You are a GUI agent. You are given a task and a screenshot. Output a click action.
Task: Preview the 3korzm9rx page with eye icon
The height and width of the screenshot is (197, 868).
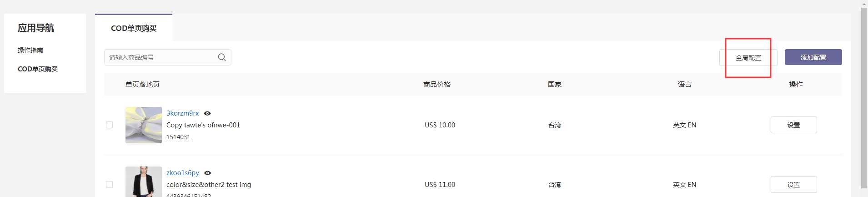(x=207, y=113)
